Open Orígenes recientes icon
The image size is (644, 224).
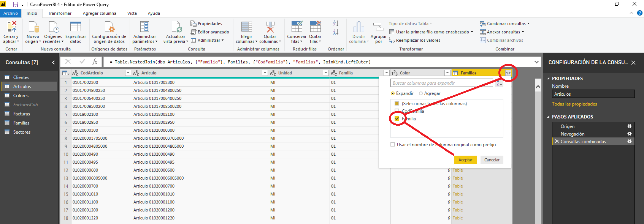click(x=53, y=27)
